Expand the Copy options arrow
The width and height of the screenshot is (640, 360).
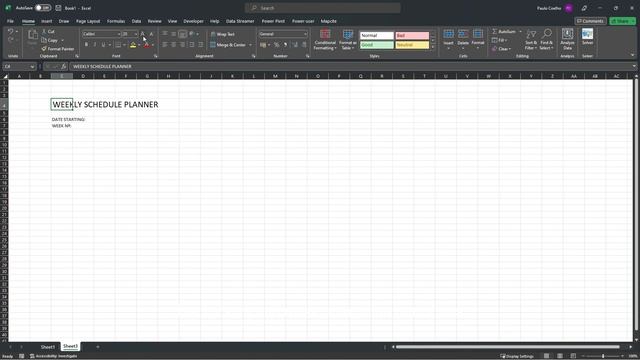point(62,40)
